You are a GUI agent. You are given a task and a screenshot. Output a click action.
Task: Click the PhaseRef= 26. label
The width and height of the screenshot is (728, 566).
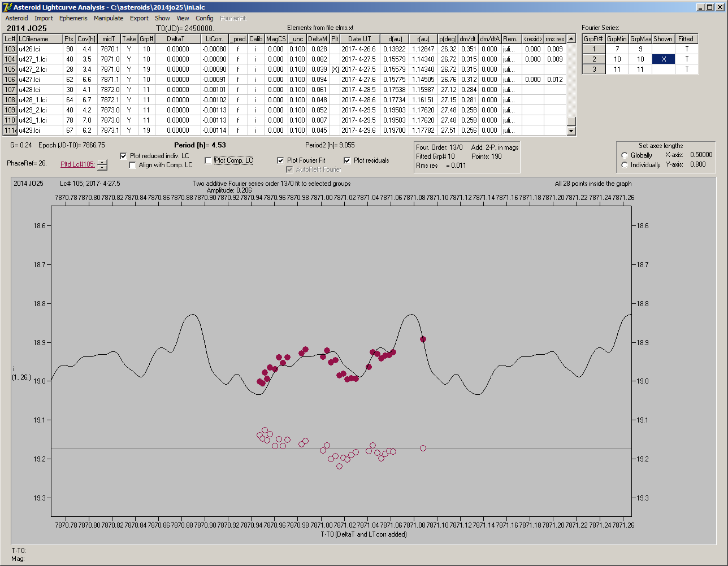[27, 163]
